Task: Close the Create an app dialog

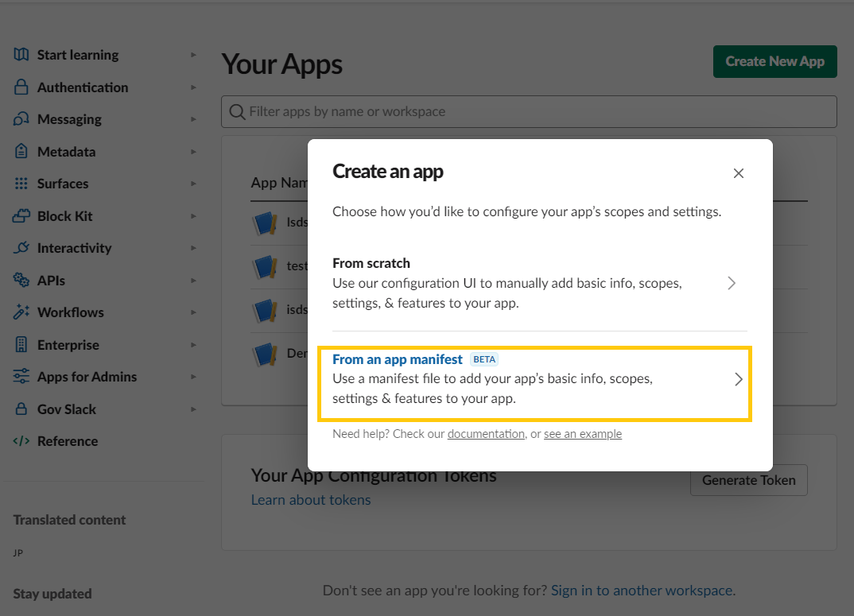Action: tap(739, 173)
